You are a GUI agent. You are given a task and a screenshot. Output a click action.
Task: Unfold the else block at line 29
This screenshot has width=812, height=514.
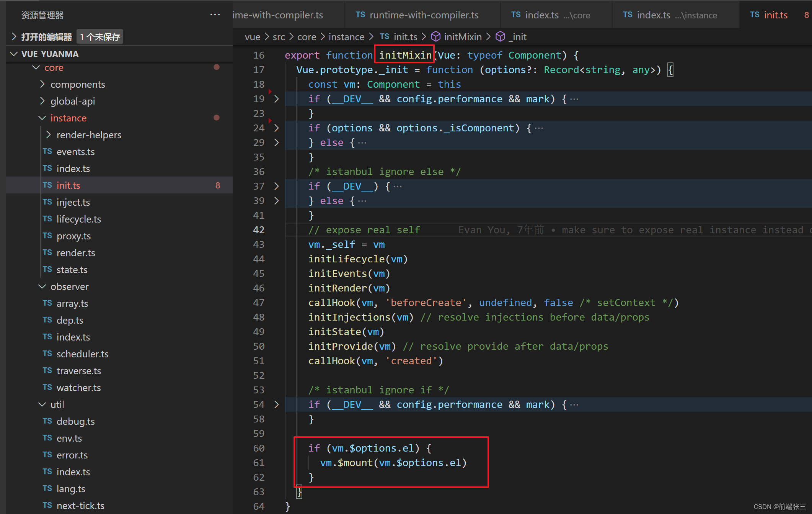[x=277, y=142]
